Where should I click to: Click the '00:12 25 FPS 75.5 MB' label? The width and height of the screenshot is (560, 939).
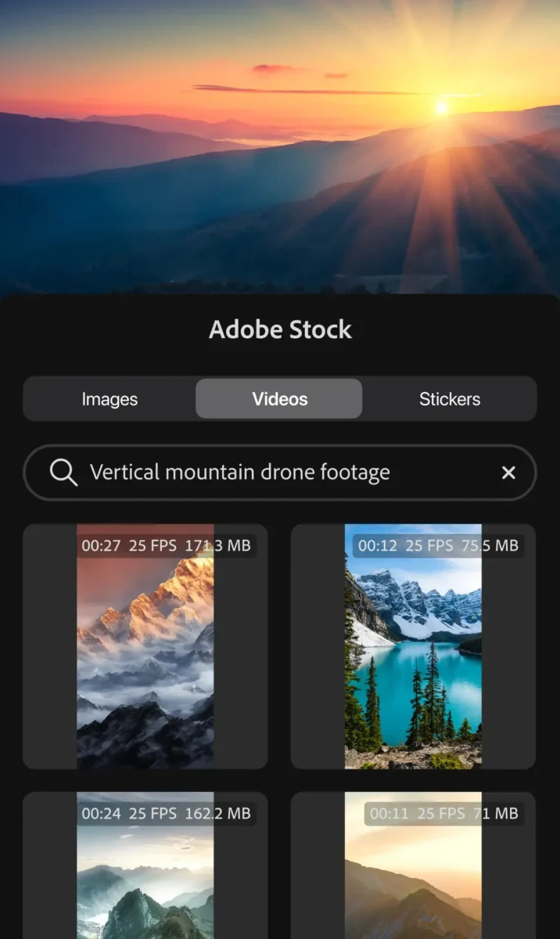pos(438,546)
